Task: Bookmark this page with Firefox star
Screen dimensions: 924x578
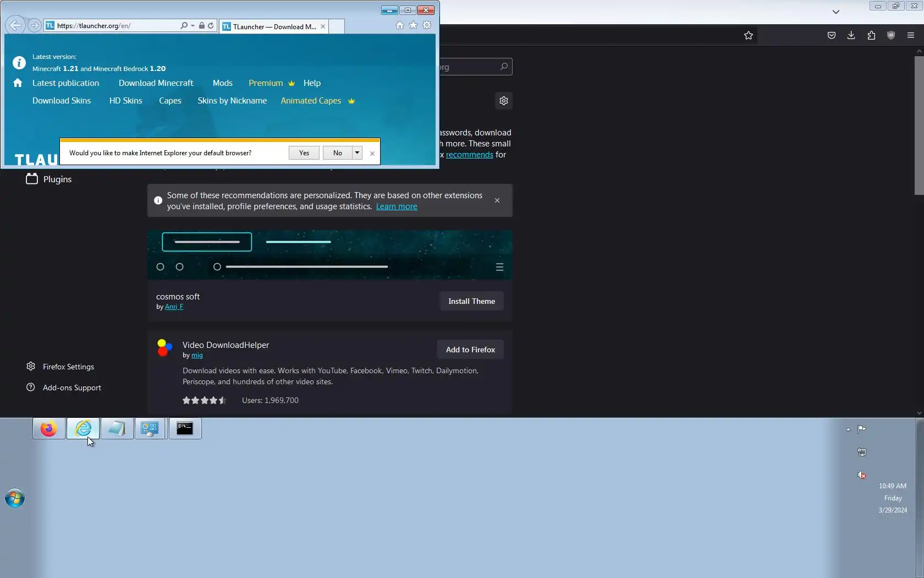Action: pyautogui.click(x=749, y=35)
